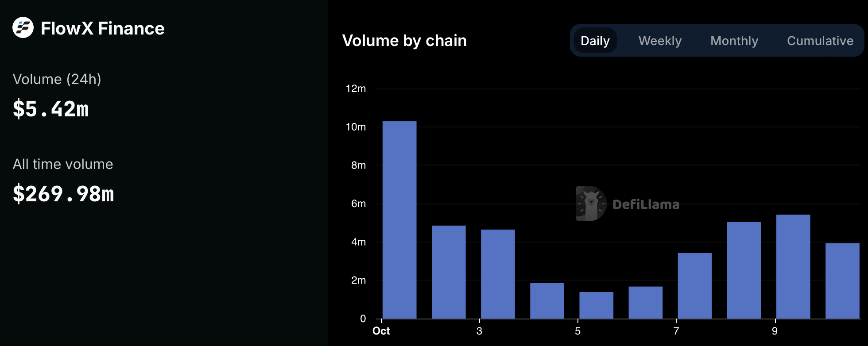
Task: Select the second bar in the chart
Action: point(449,272)
